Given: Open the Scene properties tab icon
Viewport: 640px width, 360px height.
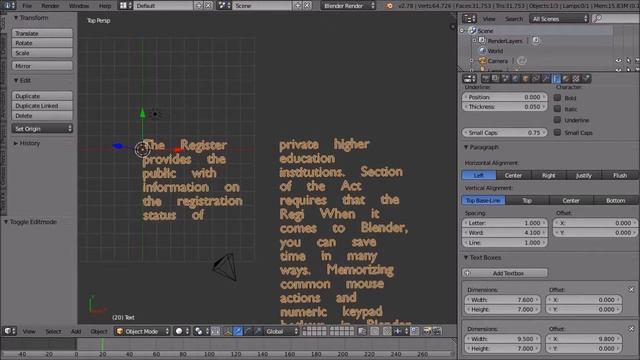Looking at the screenshot, I should coord(505,78).
